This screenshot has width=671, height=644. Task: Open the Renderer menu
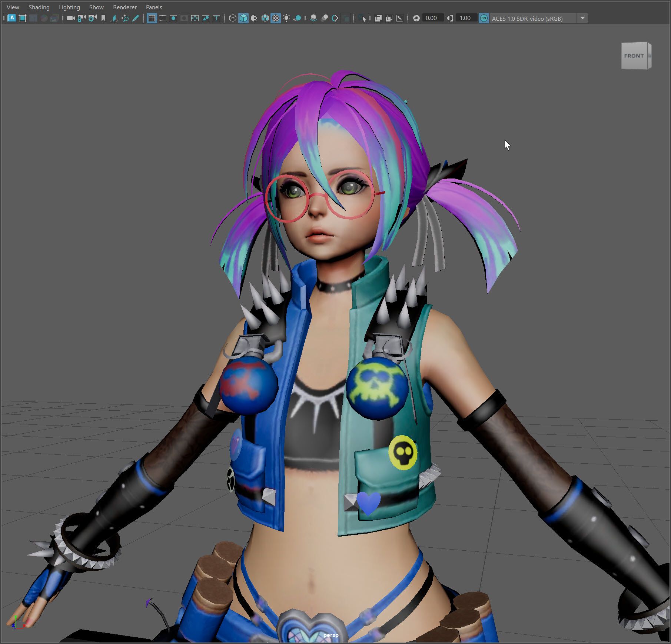pos(125,7)
